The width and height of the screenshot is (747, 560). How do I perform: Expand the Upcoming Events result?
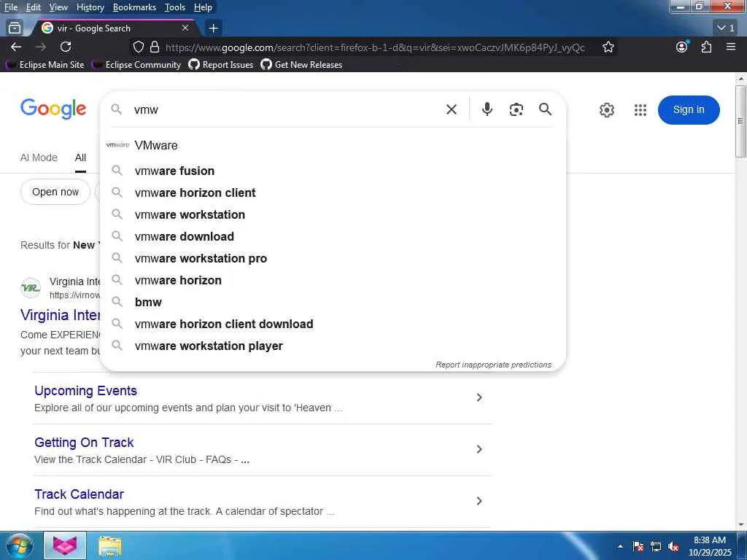(x=479, y=397)
